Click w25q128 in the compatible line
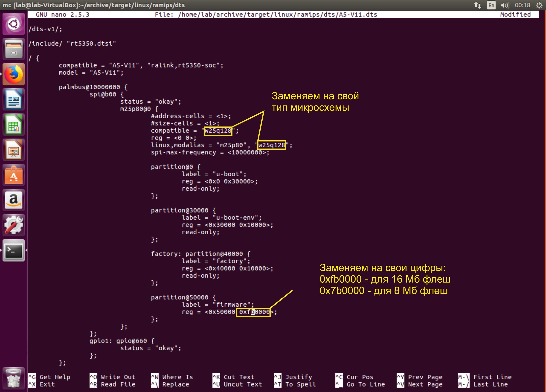Screen dimensions: 546x392 tap(218, 131)
